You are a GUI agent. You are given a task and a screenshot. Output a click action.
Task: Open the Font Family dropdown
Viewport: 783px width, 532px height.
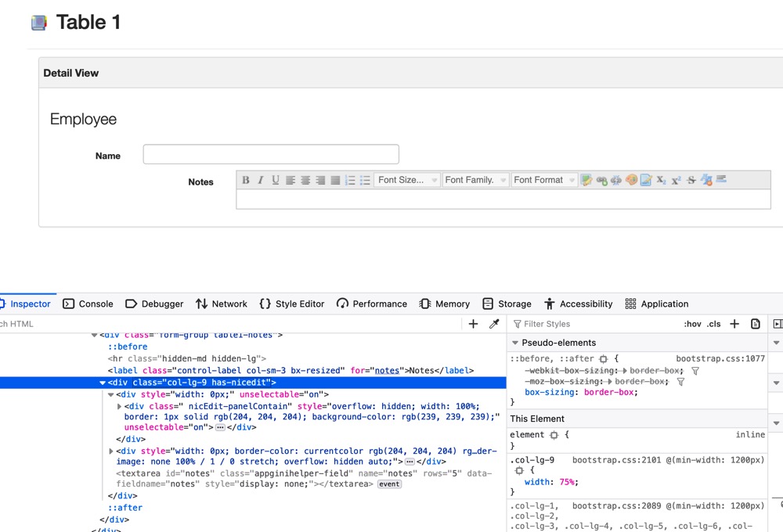(x=475, y=180)
